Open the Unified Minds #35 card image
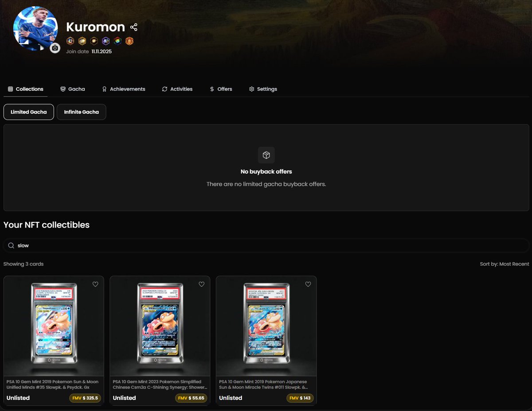The height and width of the screenshot is (411, 532). pyautogui.click(x=54, y=326)
